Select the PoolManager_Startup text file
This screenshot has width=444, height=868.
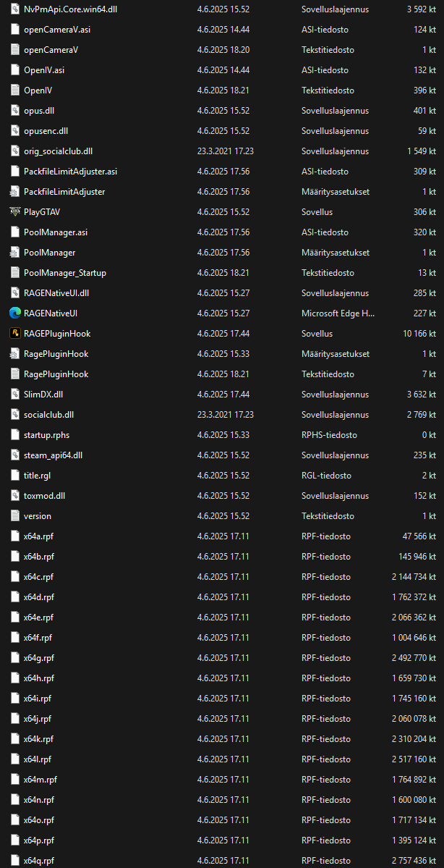64,273
